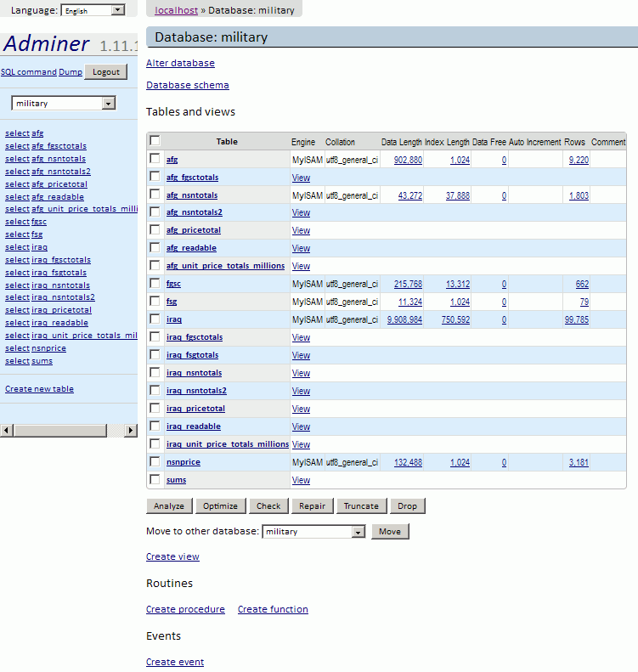Open iraq_unit_price_totals_millions table name link
Image resolution: width=638 pixels, height=672 pixels.
click(x=228, y=444)
